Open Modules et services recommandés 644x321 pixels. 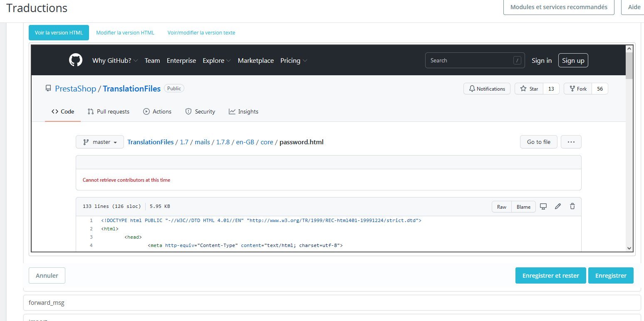tap(559, 7)
